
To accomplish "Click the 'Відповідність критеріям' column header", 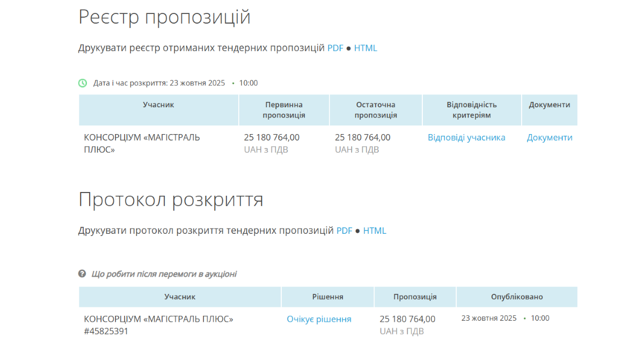I will pyautogui.click(x=471, y=110).
